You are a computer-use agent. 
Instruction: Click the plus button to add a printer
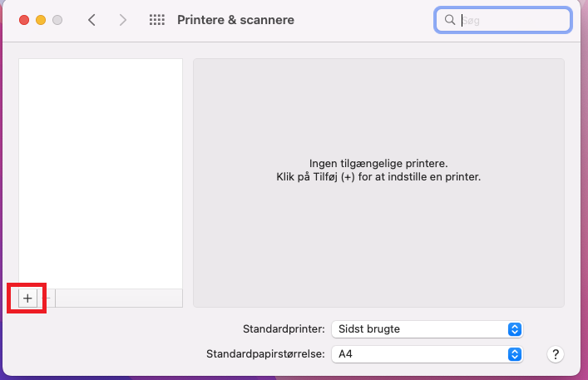27,298
